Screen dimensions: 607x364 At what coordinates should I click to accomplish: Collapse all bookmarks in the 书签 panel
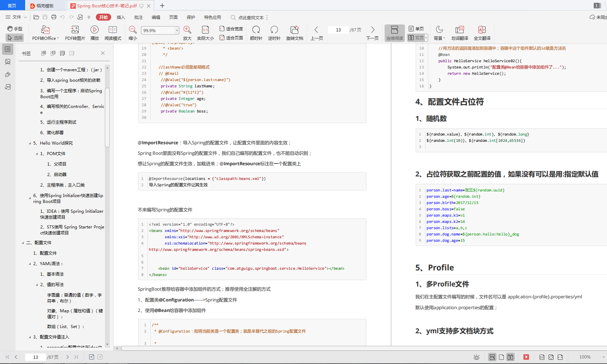53,53
